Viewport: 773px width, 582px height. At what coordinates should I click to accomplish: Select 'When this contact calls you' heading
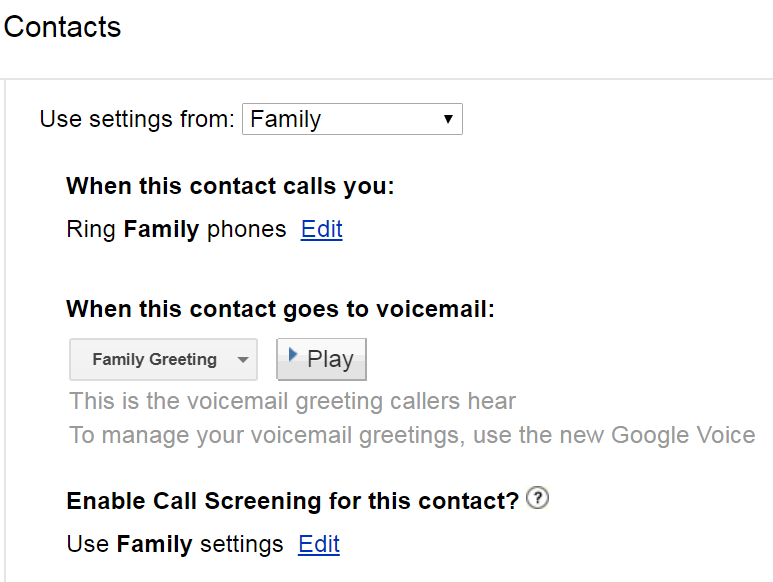click(x=230, y=186)
